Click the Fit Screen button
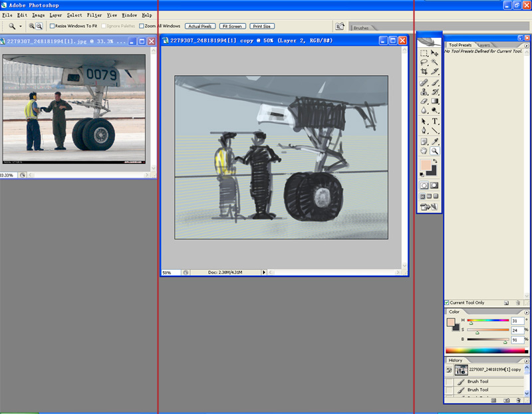This screenshot has width=532, height=414. 232,26
